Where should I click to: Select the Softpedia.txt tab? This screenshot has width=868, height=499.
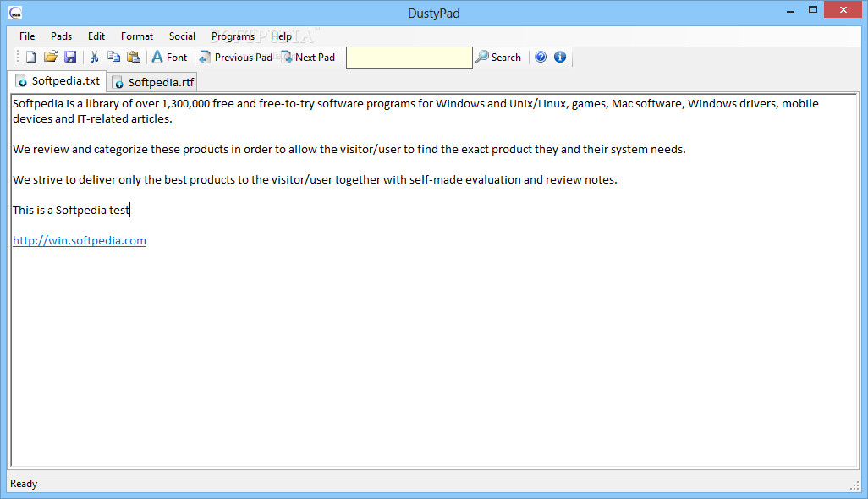tap(57, 80)
